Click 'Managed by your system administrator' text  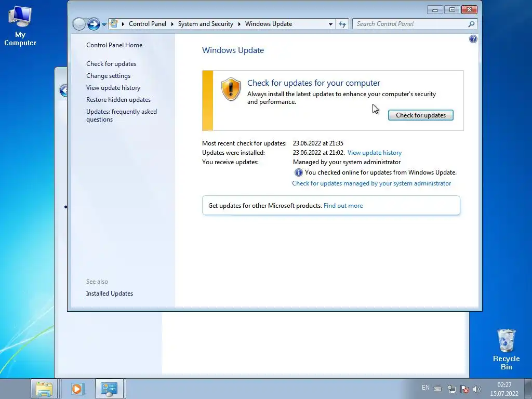[x=347, y=162]
